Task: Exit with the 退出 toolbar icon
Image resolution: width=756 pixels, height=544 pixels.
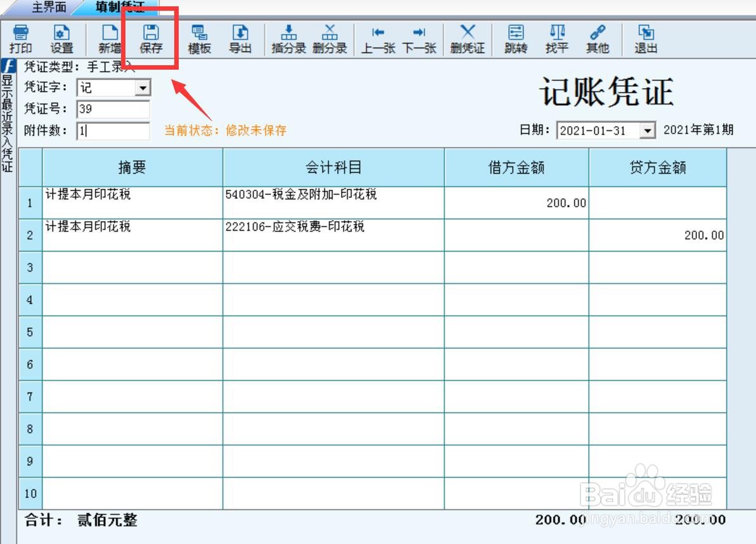Action: coord(646,39)
